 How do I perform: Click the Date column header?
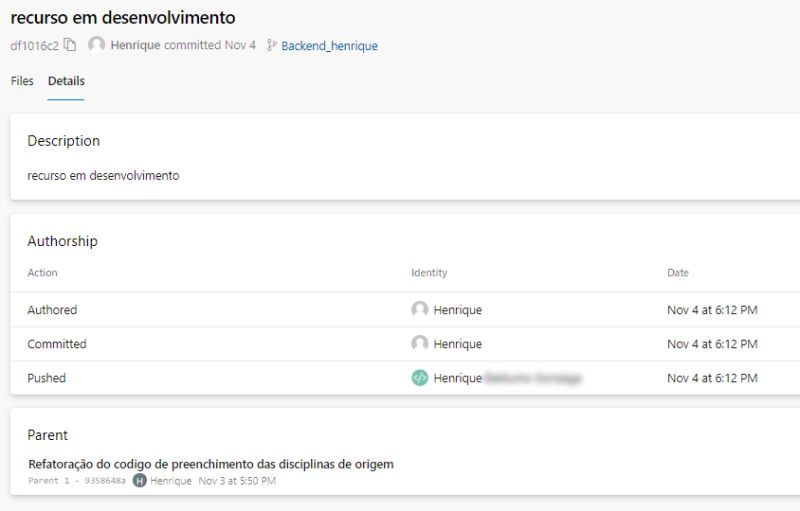pyautogui.click(x=678, y=273)
